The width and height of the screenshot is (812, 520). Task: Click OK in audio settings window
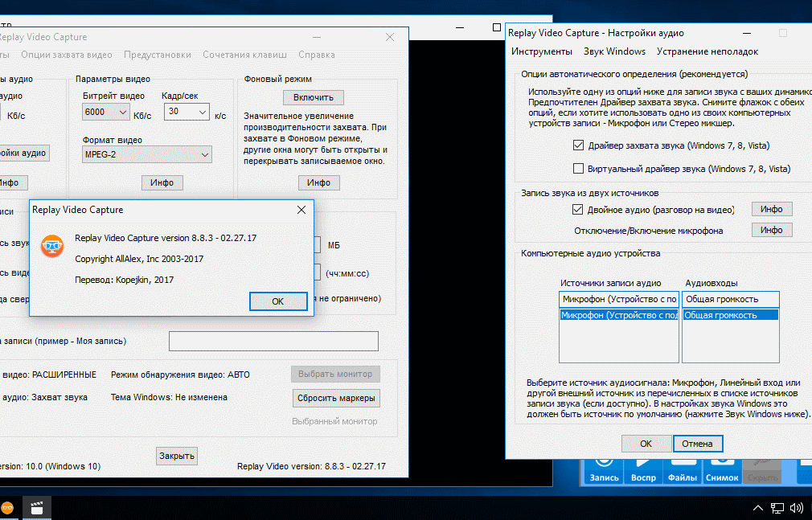tap(646, 444)
